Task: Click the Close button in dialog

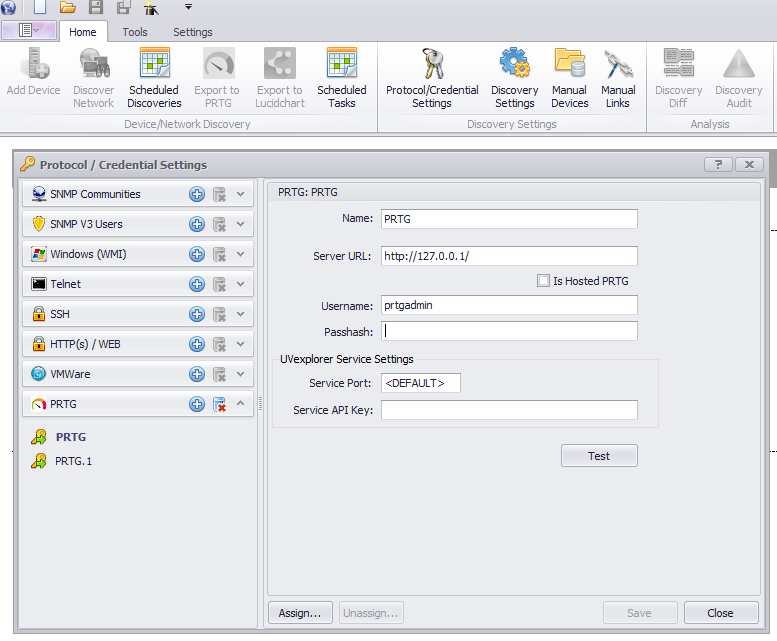Action: (x=721, y=613)
